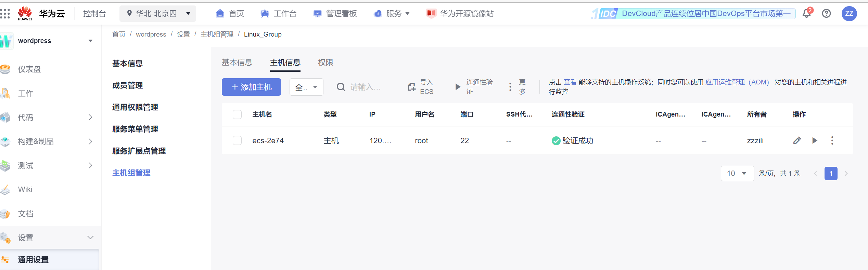Click the wordpress breadcrumb link
This screenshot has width=868, height=270.
pos(151,35)
